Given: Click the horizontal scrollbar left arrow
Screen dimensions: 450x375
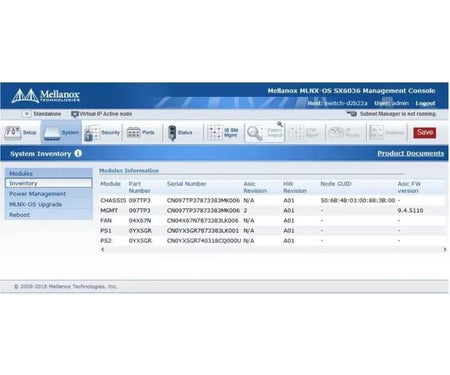Looking at the screenshot, I should click(x=103, y=249).
